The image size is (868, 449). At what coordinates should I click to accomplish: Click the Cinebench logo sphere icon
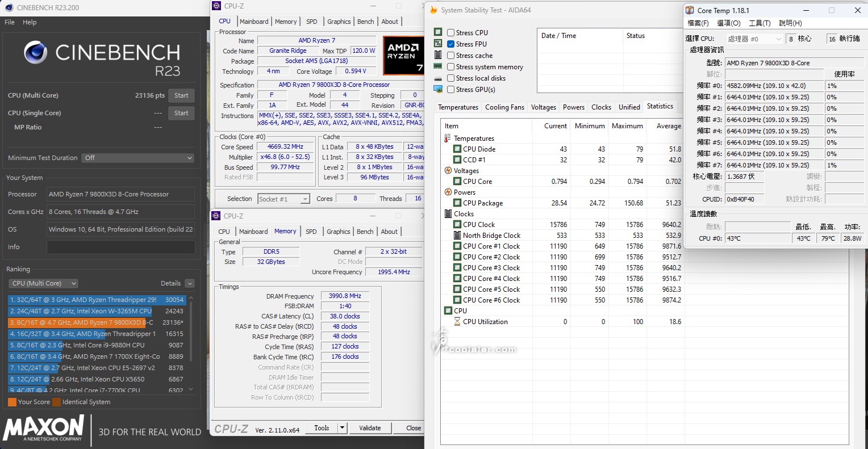coord(36,52)
